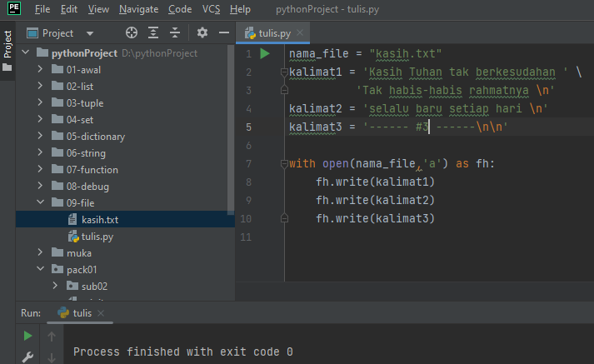This screenshot has width=594, height=364.
Task: Click the fold end marker on line 3
Action: 284,90
